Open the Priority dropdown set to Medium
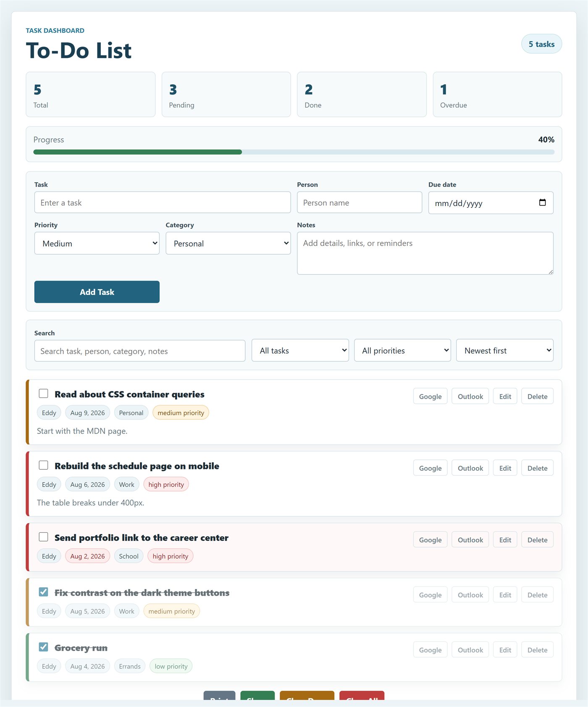 tap(97, 243)
